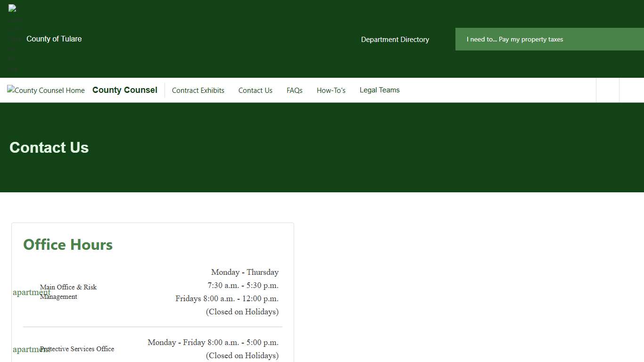Image resolution: width=644 pixels, height=362 pixels.
Task: Click the Office Hours heading
Action: pyautogui.click(x=68, y=245)
